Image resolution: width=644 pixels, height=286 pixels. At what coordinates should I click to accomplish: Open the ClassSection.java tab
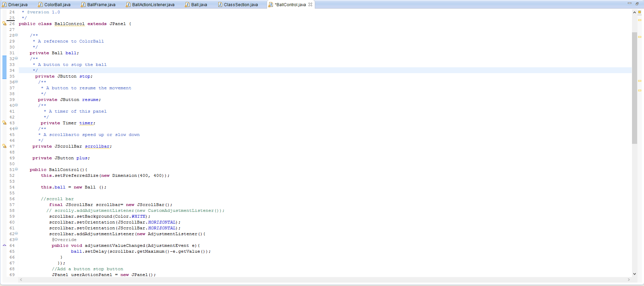tap(238, 4)
